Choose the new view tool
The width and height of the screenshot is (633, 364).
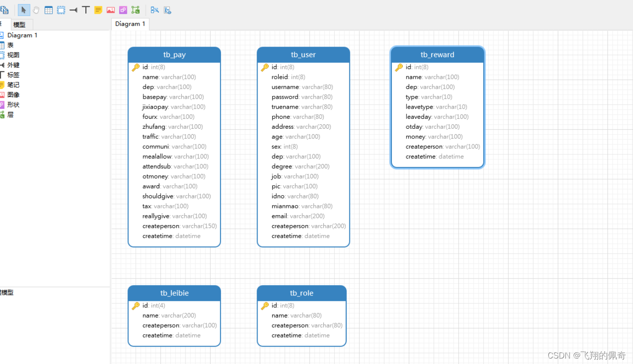tap(61, 10)
